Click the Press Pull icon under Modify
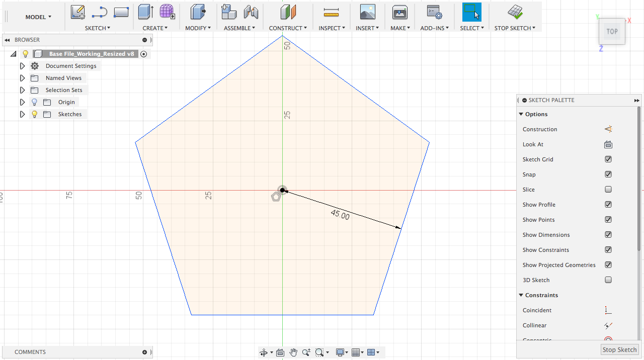The width and height of the screenshot is (644, 360). click(198, 12)
